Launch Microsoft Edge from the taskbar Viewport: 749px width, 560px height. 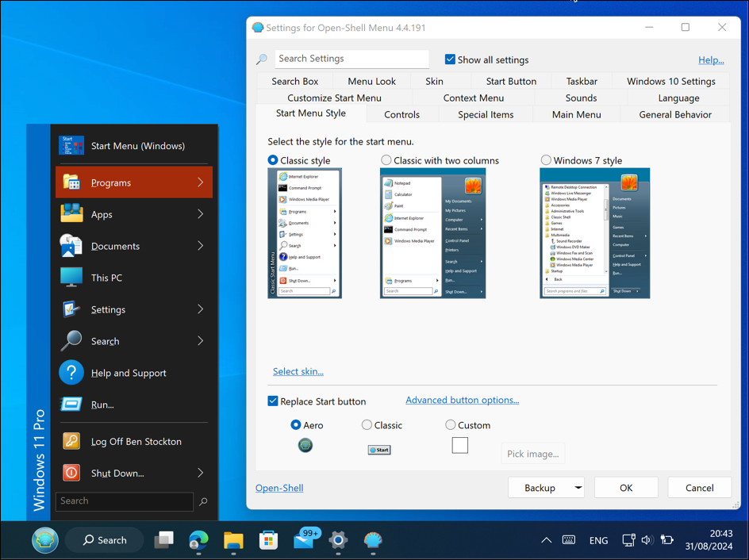[x=198, y=540]
